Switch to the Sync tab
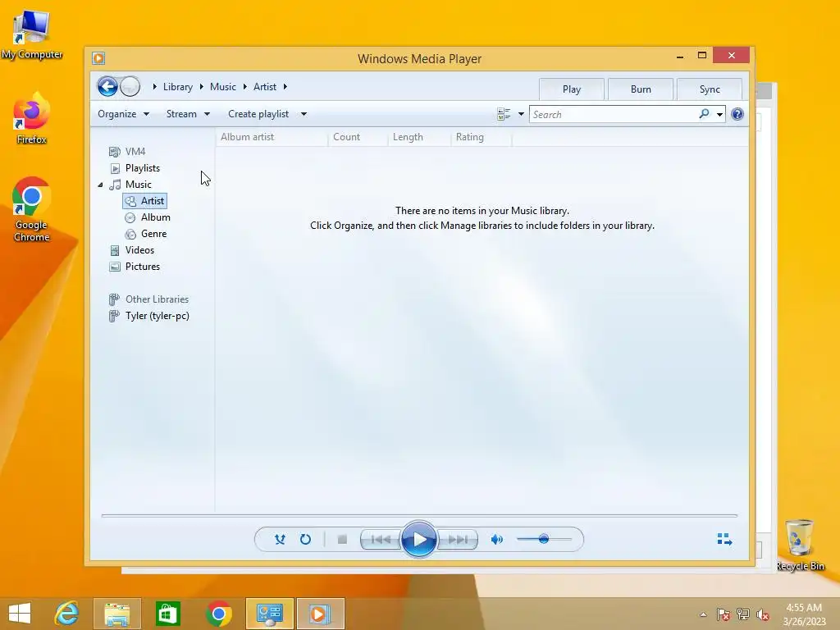The height and width of the screenshot is (630, 840). tap(710, 89)
